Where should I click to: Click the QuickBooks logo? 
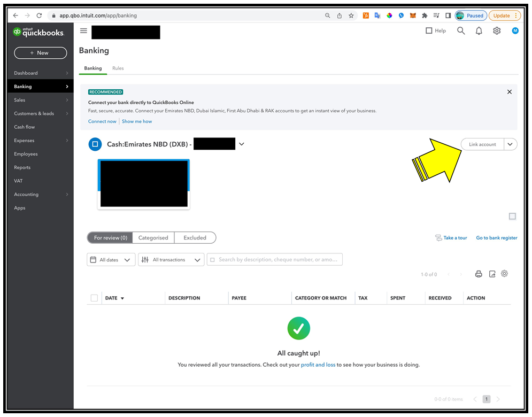38,32
